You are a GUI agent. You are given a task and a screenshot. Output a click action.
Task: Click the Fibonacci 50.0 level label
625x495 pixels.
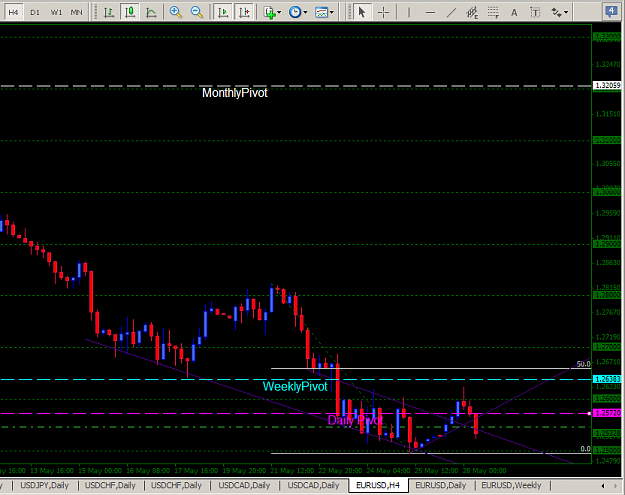pyautogui.click(x=583, y=364)
